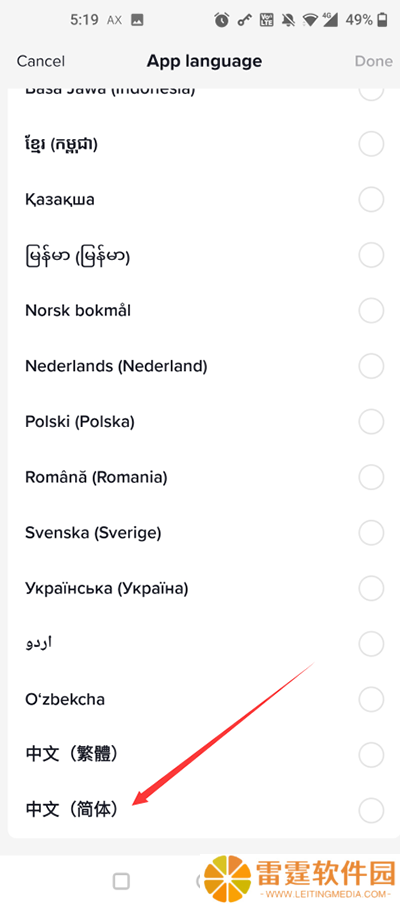The image size is (400, 904).
Task: Tap the square recent apps navigation icon
Action: coord(121,881)
